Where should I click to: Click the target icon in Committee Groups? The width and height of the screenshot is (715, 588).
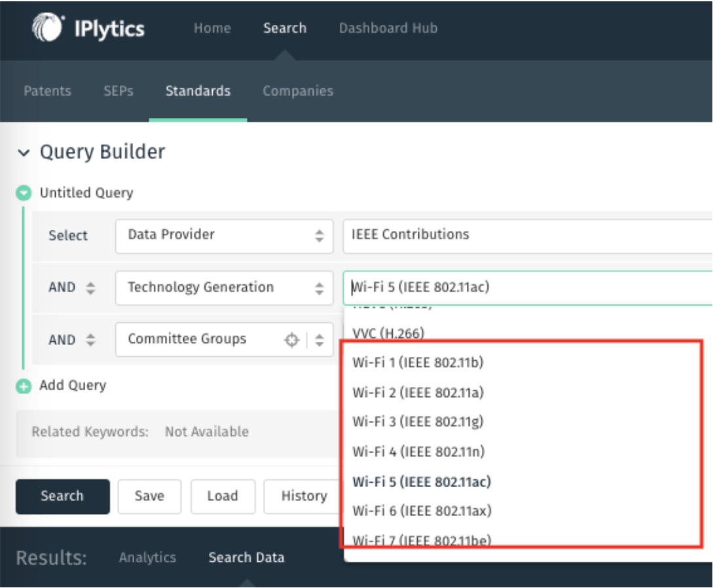click(291, 340)
